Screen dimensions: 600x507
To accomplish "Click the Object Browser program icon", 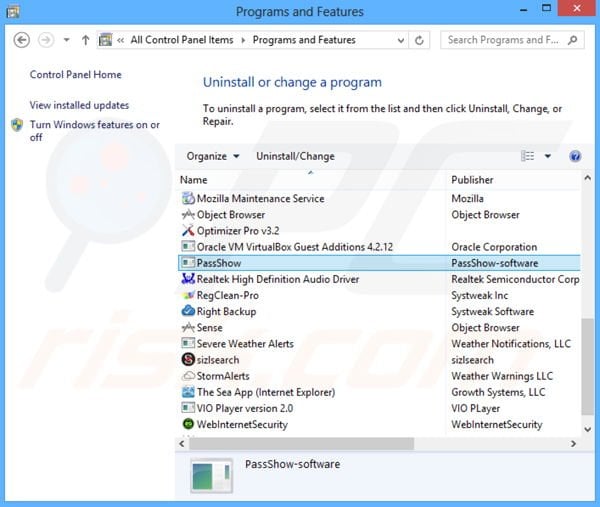I will click(188, 215).
